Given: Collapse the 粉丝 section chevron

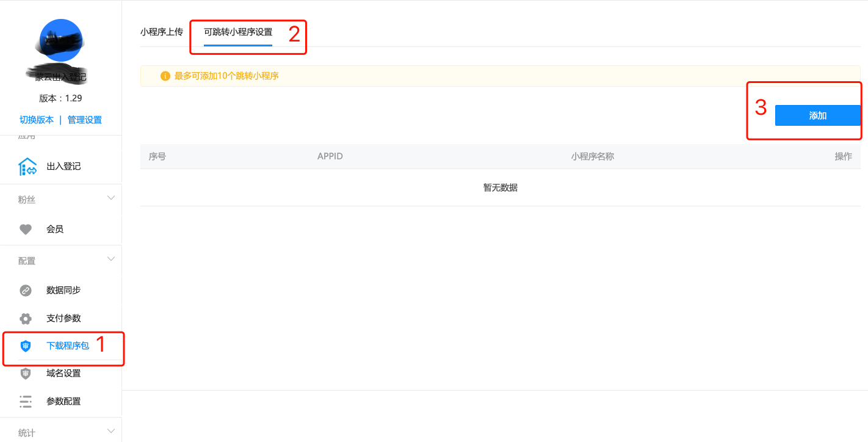Looking at the screenshot, I should tap(111, 198).
